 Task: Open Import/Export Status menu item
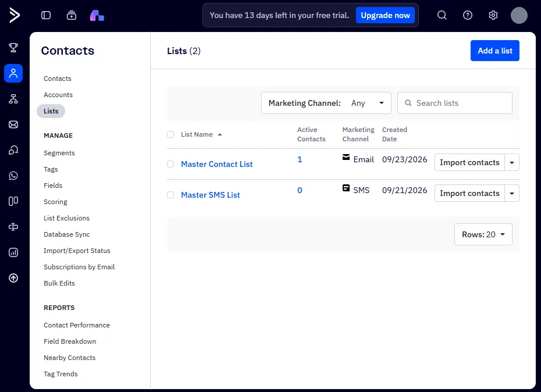coord(77,251)
